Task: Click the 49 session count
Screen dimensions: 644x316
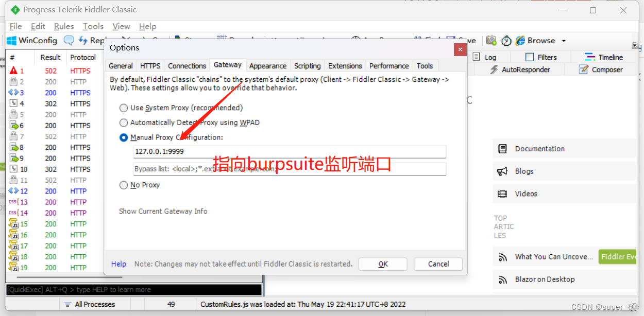Action: click(x=171, y=305)
